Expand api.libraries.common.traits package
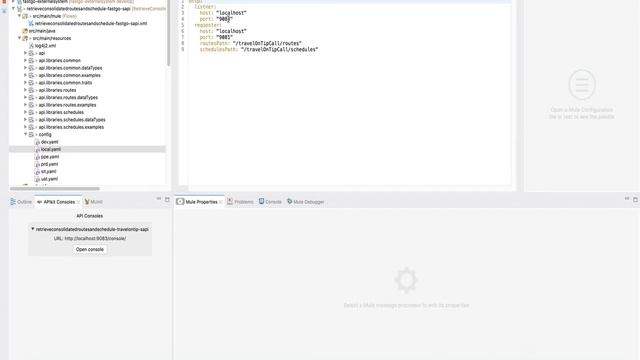The height and width of the screenshot is (360, 640). tap(25, 82)
